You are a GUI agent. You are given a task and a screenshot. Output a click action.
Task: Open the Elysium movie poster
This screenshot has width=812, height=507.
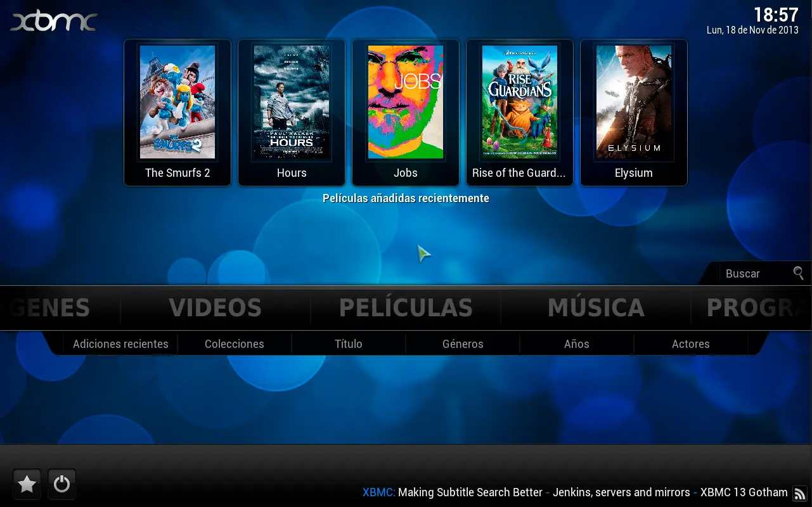coord(634,102)
